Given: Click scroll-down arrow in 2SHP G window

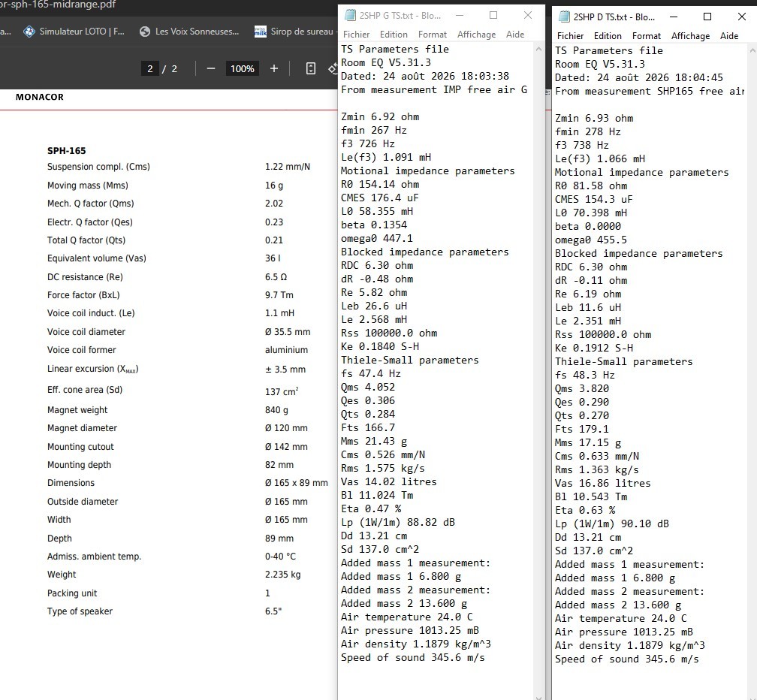Looking at the screenshot, I should coord(538,697).
